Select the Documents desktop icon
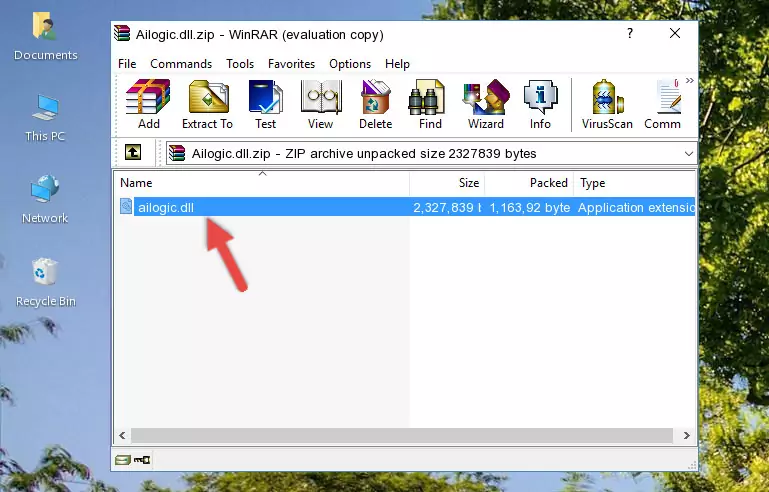The width and height of the screenshot is (769, 492). 45,37
